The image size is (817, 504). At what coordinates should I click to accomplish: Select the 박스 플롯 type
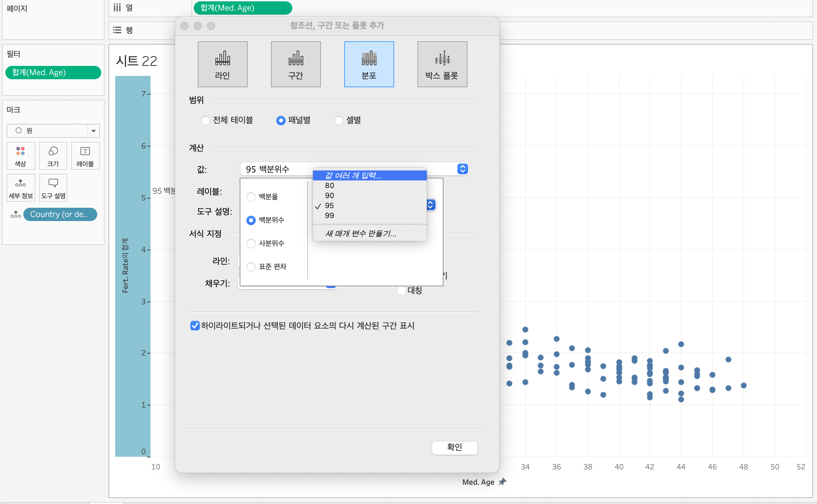(x=442, y=64)
